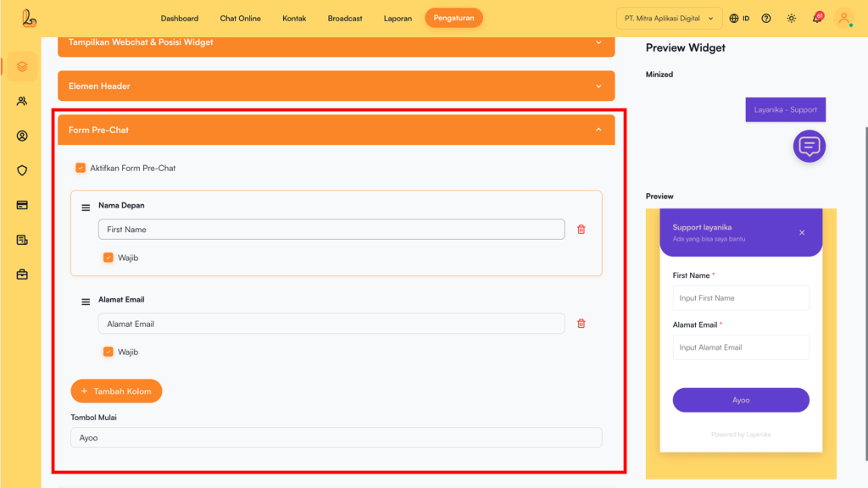Collapse the Form Pre-Chat section
868x488 pixels.
(x=598, y=130)
